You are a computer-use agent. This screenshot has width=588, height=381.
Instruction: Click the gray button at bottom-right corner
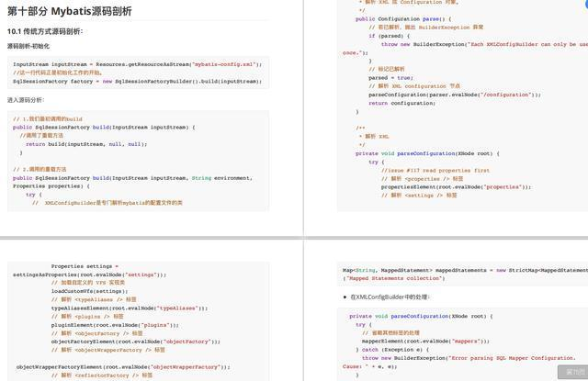[x=573, y=372]
